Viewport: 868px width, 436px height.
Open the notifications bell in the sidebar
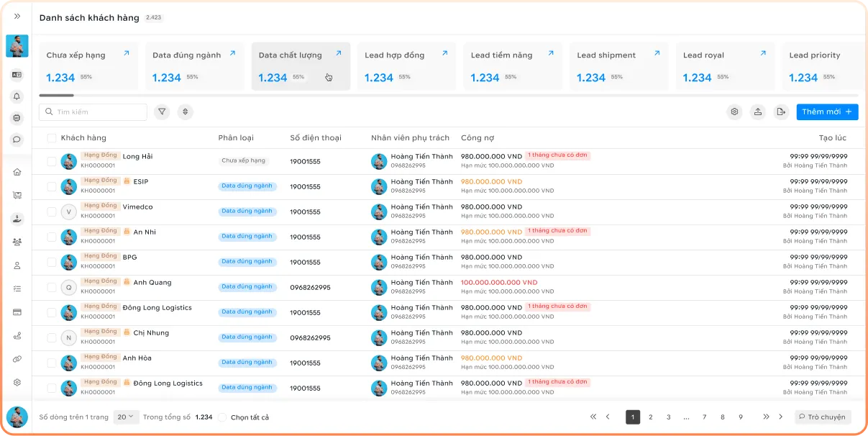17,96
